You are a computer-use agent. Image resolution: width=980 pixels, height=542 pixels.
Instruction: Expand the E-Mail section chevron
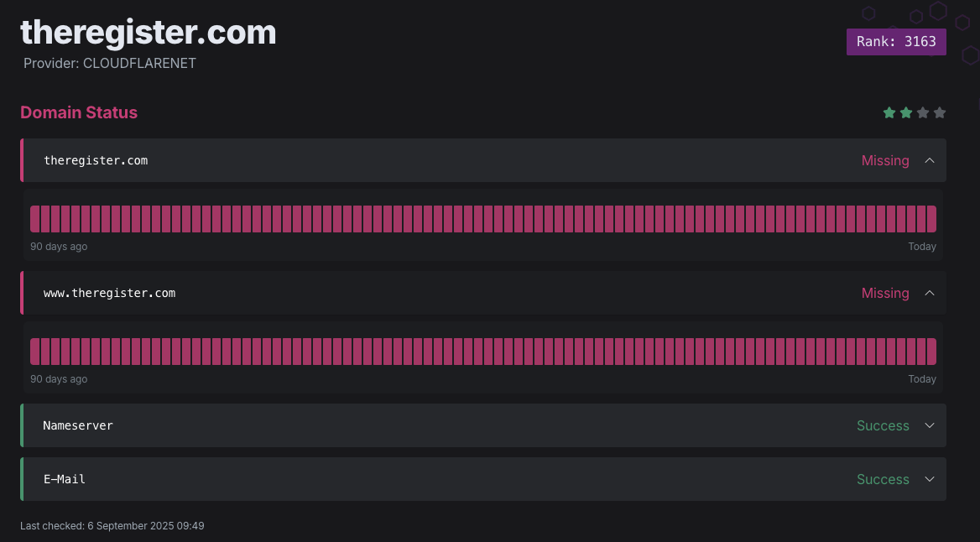929,479
